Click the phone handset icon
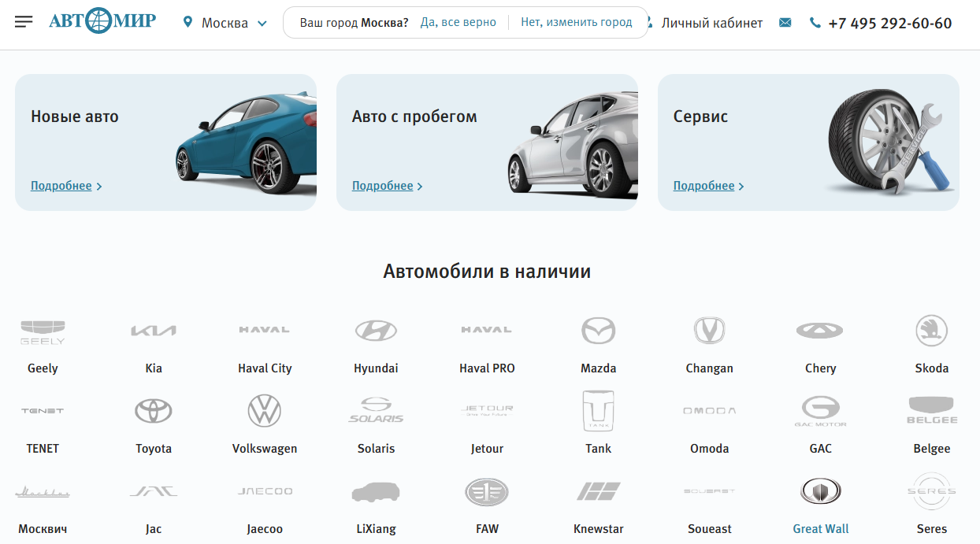The height and width of the screenshot is (544, 980). [x=815, y=23]
